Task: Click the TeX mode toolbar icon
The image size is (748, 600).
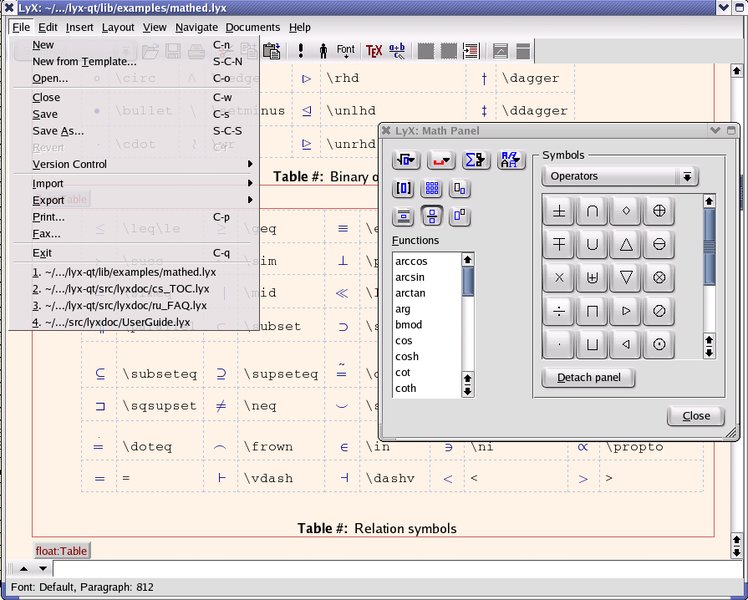Action: point(374,51)
